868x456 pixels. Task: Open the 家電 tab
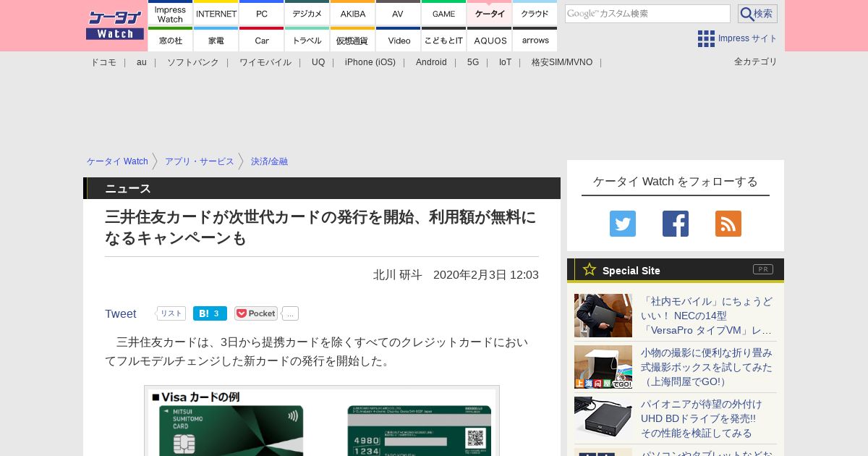click(216, 40)
